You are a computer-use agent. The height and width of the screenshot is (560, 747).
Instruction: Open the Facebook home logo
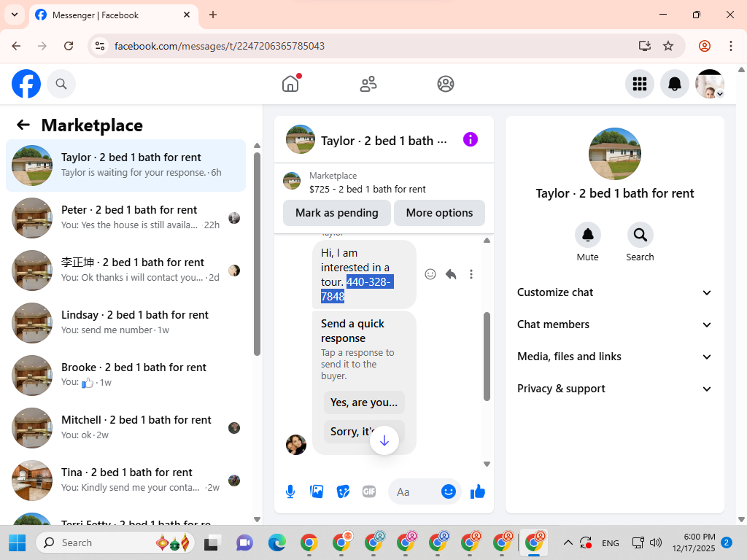pyautogui.click(x=26, y=84)
